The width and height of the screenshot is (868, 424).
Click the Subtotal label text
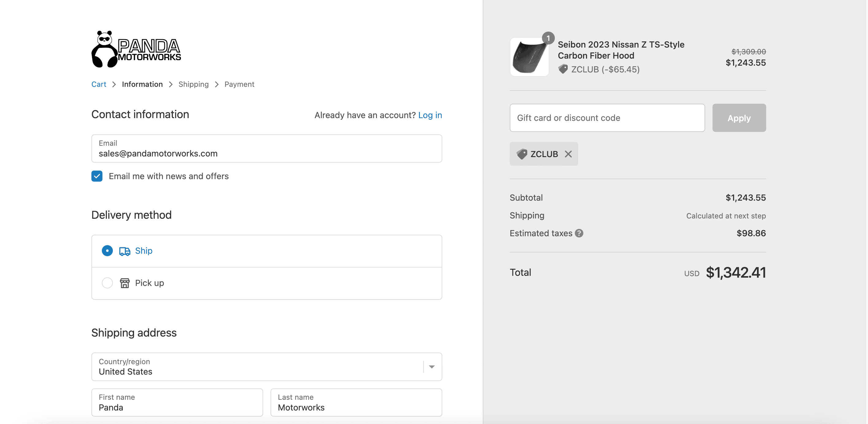[526, 198]
